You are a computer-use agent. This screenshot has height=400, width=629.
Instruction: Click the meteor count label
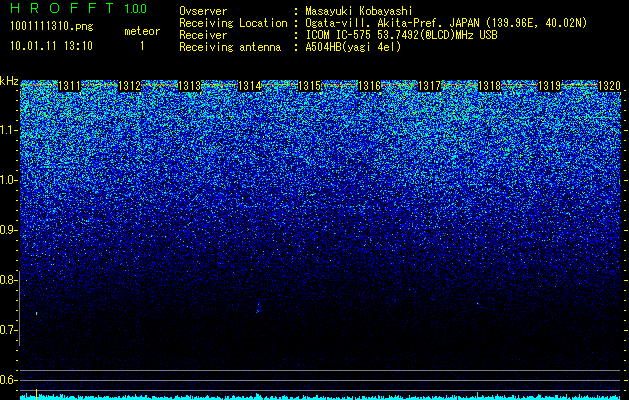pos(142,31)
